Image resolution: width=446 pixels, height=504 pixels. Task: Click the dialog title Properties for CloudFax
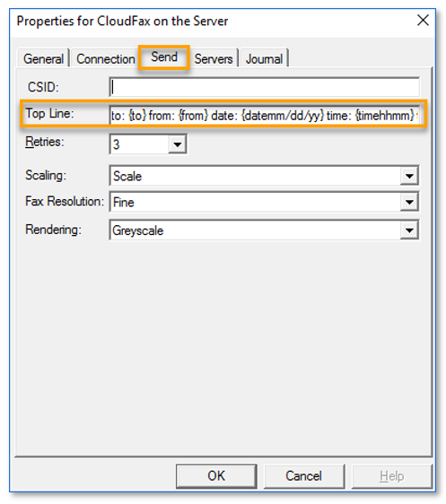coord(122,22)
